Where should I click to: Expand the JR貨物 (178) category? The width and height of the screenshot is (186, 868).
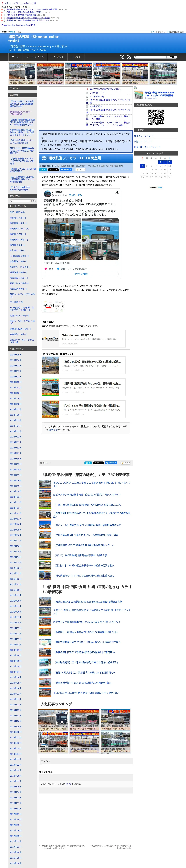pos(24,218)
